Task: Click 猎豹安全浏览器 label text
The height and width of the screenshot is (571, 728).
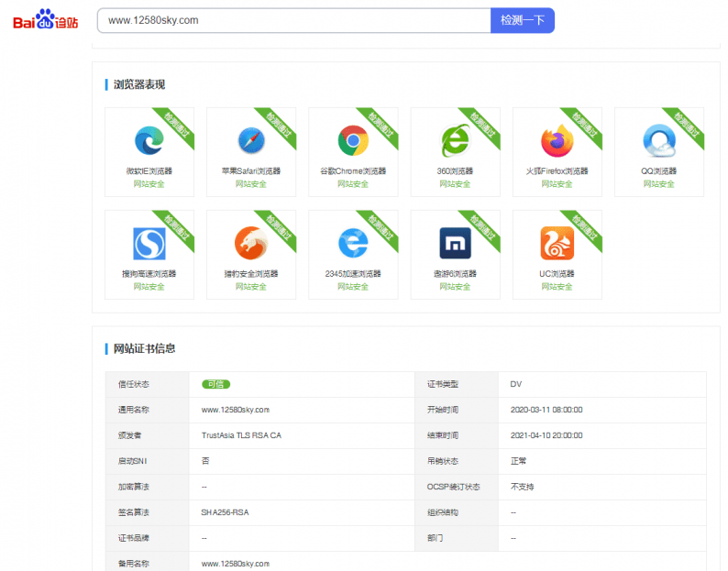Action: (x=251, y=274)
